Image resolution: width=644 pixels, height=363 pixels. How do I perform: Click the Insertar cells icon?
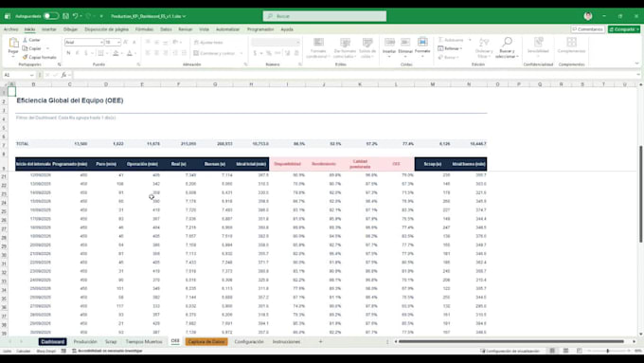[389, 42]
